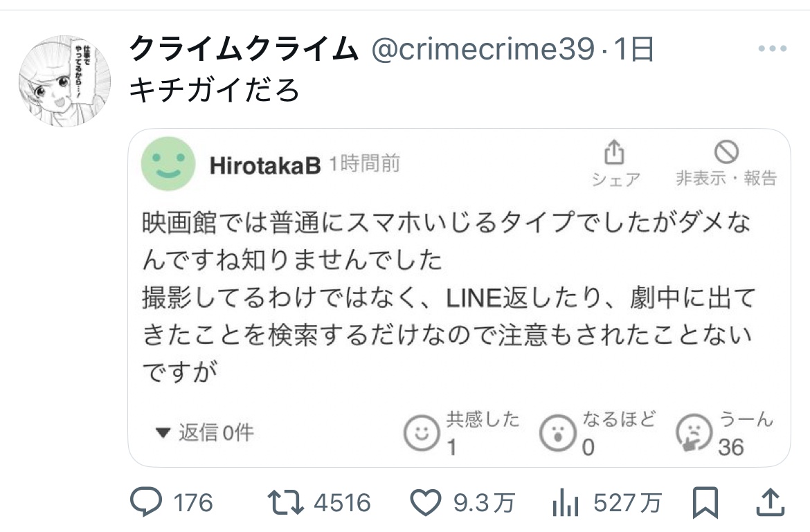
Task: React with うーん thinking face
Action: (693, 434)
